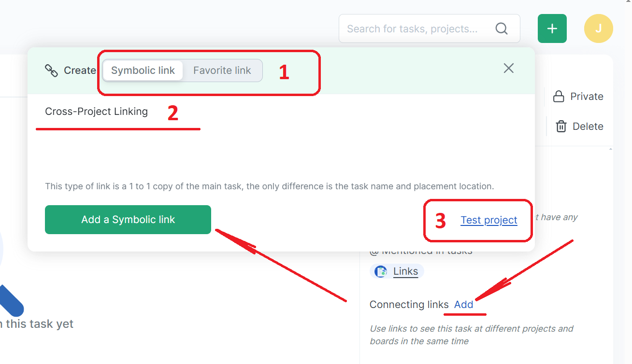
Task: Click the padlock icon next to Private
Action: click(x=559, y=97)
